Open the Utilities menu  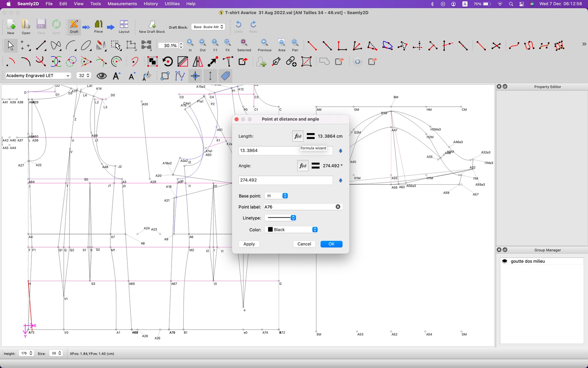pyautogui.click(x=172, y=4)
